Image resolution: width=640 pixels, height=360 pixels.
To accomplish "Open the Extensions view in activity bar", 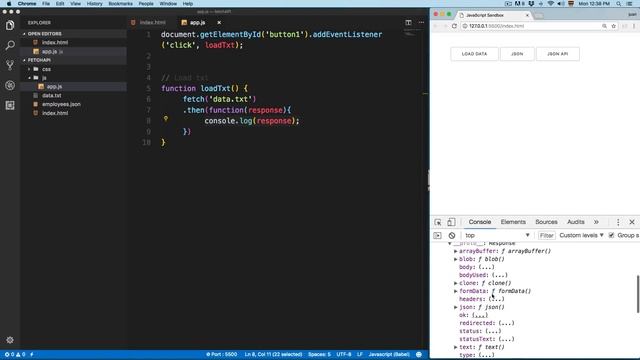I will tap(10, 105).
